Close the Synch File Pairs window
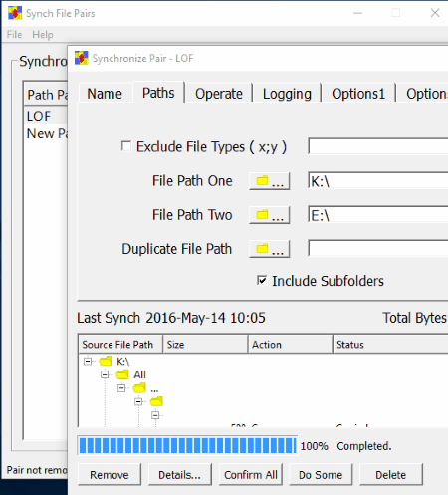Image resolution: width=448 pixels, height=495 pixels. (x=435, y=13)
